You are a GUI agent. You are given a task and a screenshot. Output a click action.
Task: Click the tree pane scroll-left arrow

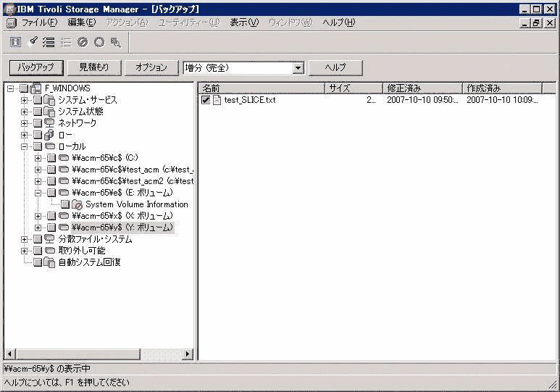coord(10,354)
